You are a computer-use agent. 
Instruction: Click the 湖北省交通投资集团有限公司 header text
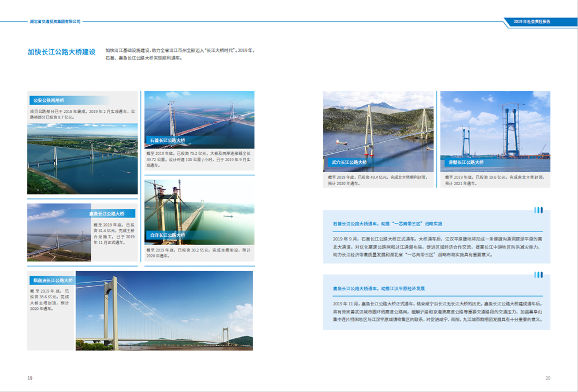click(x=55, y=21)
